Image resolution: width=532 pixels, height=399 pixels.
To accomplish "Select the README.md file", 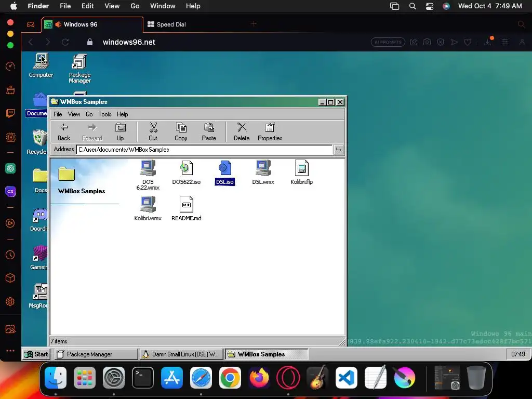I will (x=187, y=209).
